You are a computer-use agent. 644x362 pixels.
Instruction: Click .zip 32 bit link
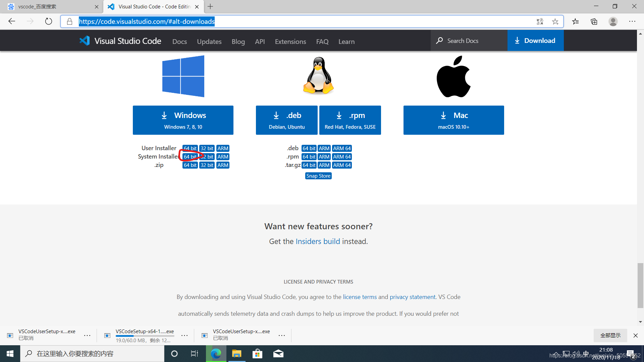pyautogui.click(x=207, y=165)
